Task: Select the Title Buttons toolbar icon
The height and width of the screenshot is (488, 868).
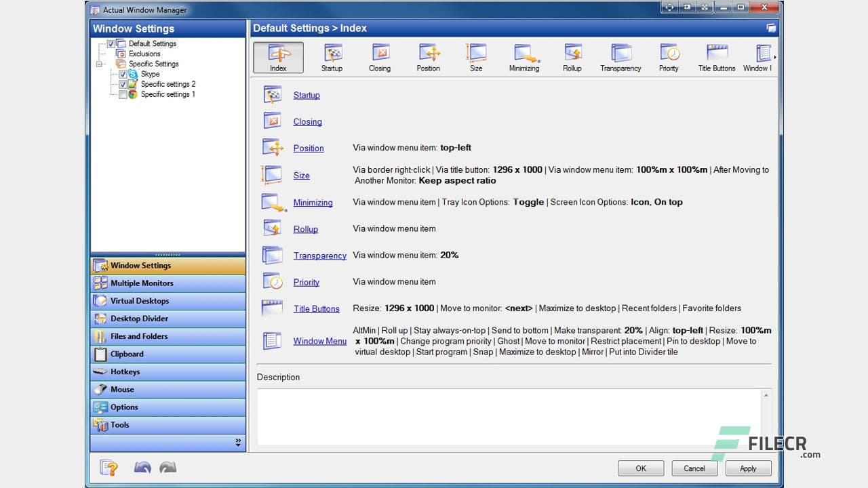Action: click(x=716, y=57)
